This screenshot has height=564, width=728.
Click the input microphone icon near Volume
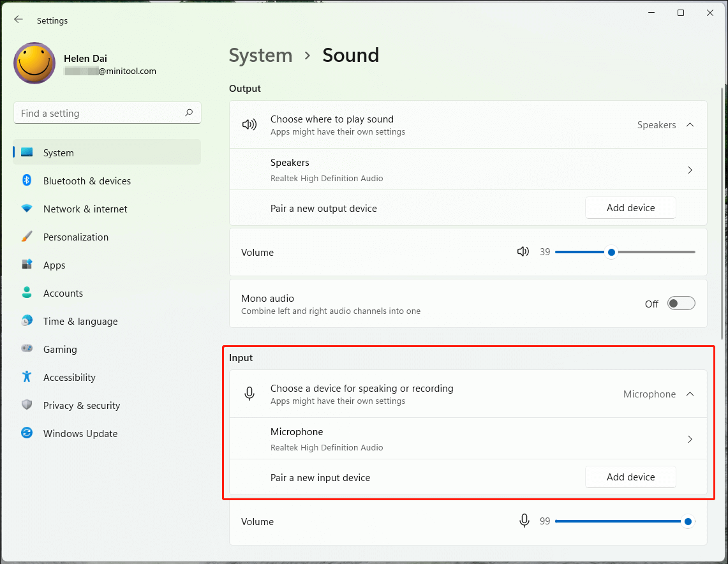(x=524, y=521)
